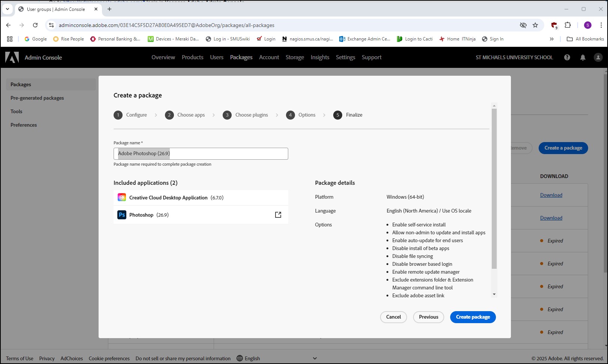This screenshot has width=608, height=364.
Task: Click the dialog's vertical scrollbar down arrow
Action: [x=494, y=294]
